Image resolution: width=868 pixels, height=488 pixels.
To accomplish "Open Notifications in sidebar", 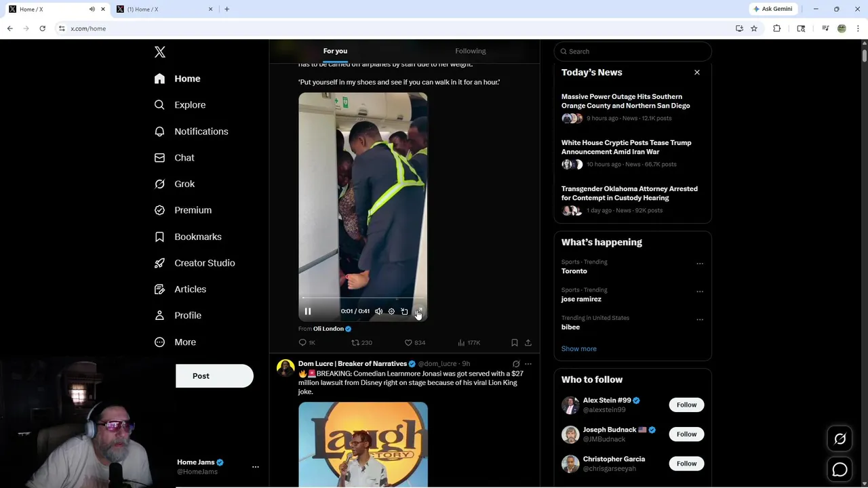I will (x=191, y=131).
